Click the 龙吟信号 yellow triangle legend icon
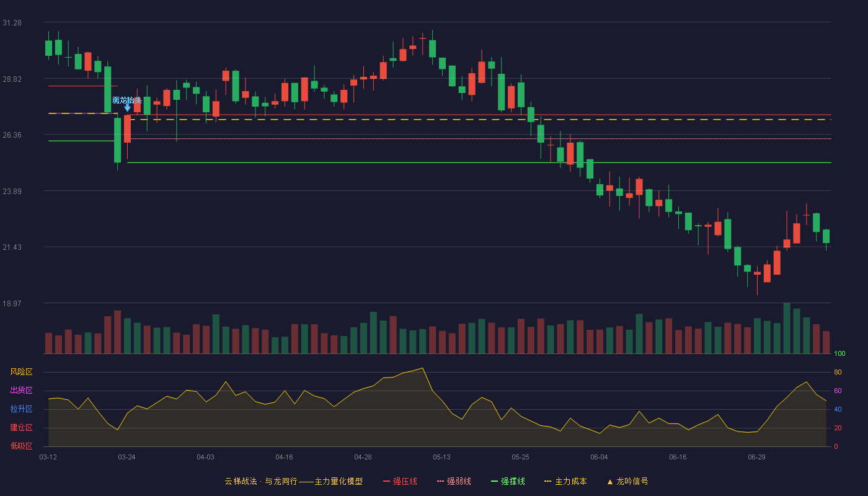868x496 pixels. coord(609,482)
